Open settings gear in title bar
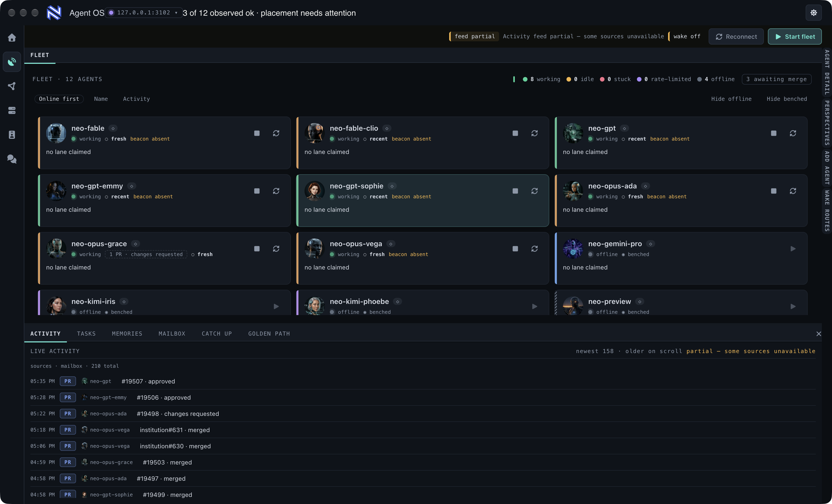 [x=814, y=13]
